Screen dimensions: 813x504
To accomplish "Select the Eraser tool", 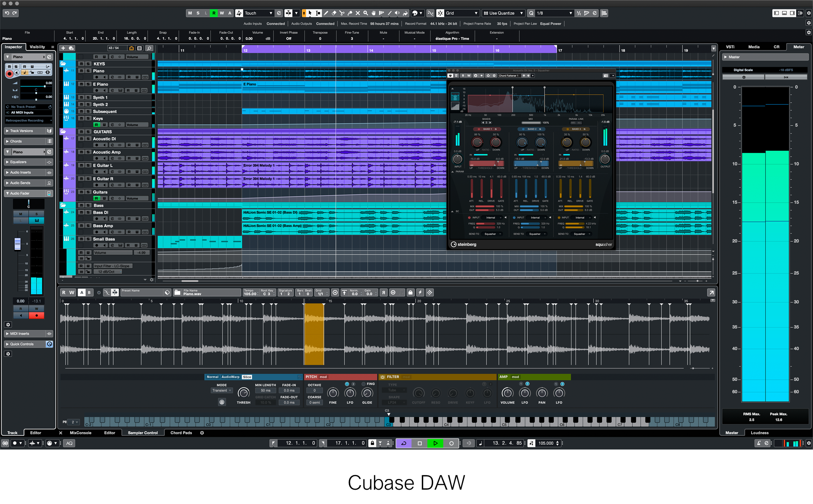I will [x=334, y=13].
